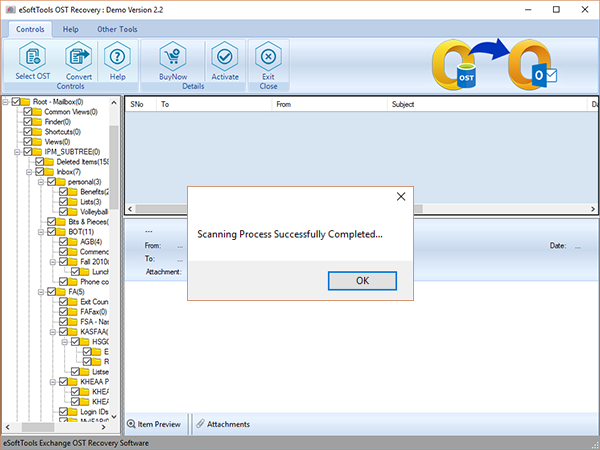Image resolution: width=600 pixels, height=450 pixels.
Task: Click the Ext Coun folder icon
Action: pyautogui.click(x=73, y=302)
